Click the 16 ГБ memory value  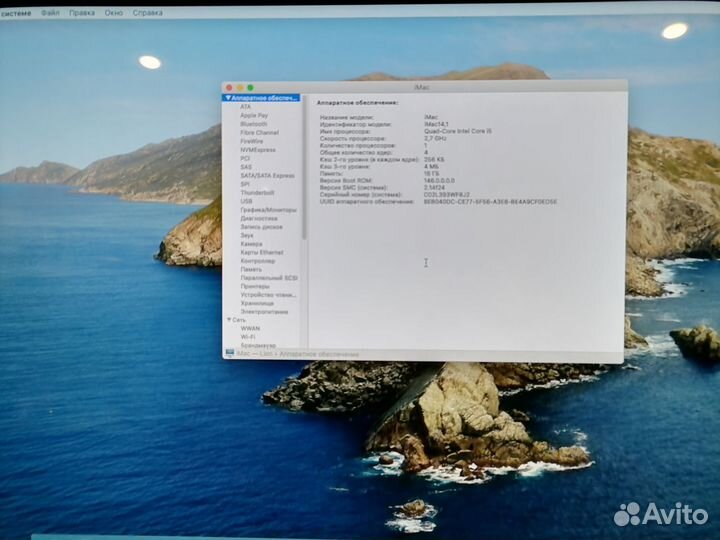point(431,174)
